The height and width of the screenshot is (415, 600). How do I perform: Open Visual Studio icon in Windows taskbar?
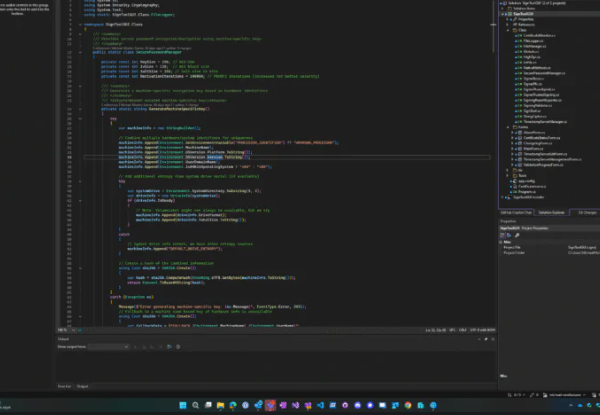point(283,404)
